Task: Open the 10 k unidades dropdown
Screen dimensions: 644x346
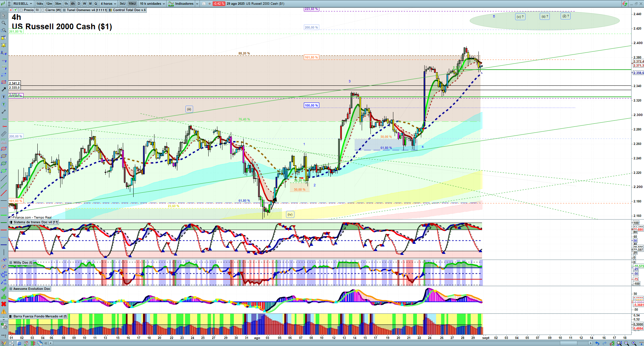Action: point(152,4)
